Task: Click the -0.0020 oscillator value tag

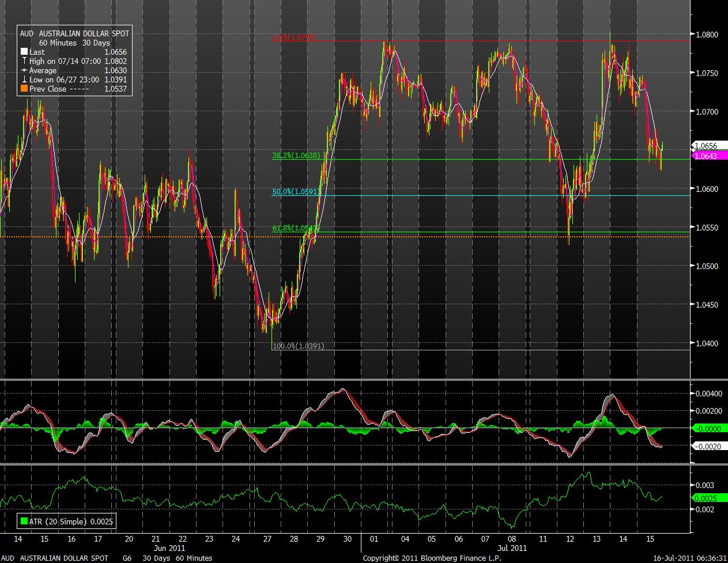Action: coord(707,447)
